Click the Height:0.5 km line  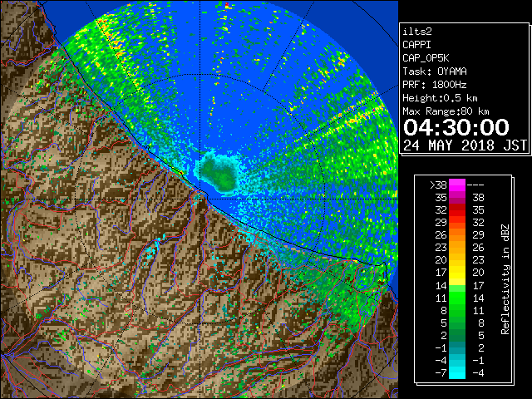[440, 98]
